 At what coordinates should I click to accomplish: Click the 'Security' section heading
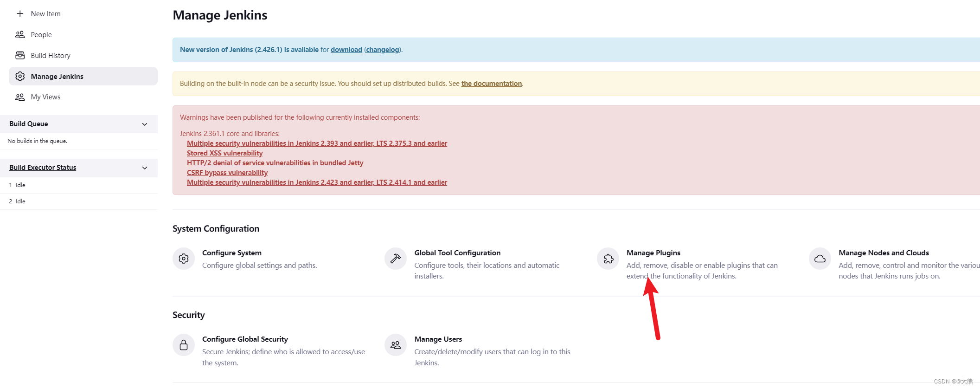point(189,315)
